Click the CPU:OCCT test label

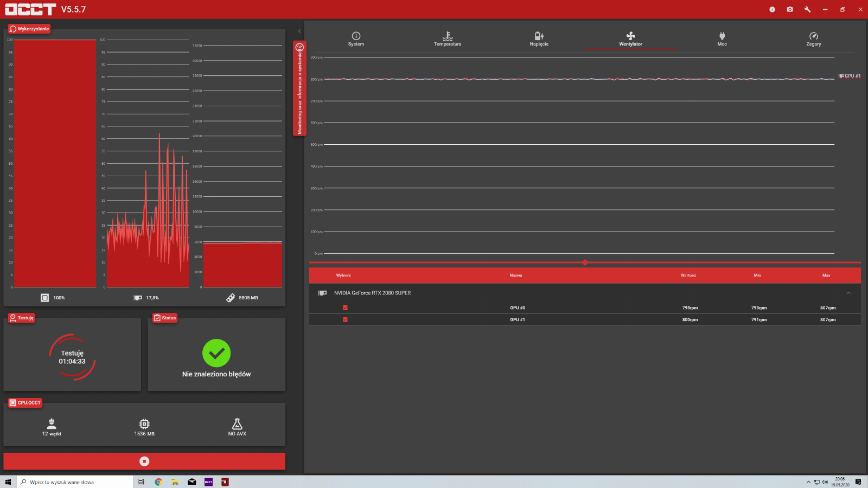coord(25,403)
